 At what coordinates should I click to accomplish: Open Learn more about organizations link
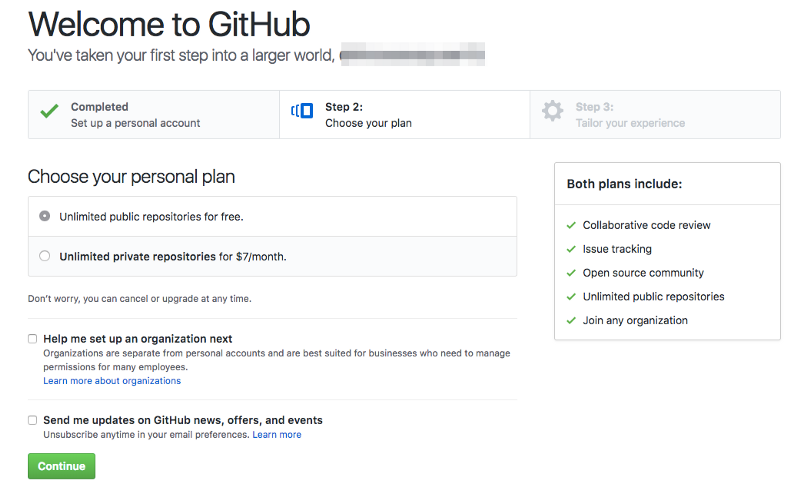click(112, 381)
